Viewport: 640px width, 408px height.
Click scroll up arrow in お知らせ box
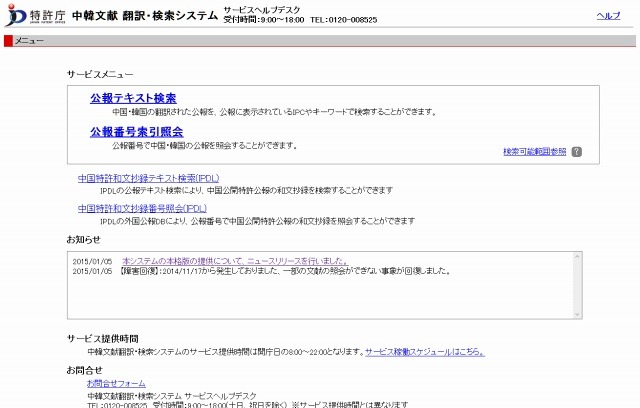click(x=577, y=257)
